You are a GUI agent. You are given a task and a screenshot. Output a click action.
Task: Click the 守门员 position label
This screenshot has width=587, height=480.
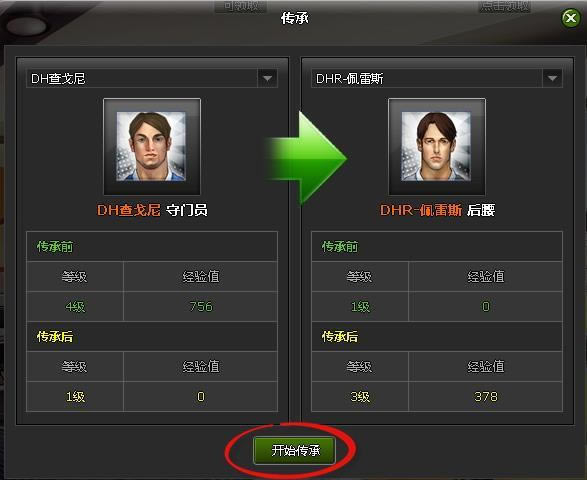pos(186,210)
